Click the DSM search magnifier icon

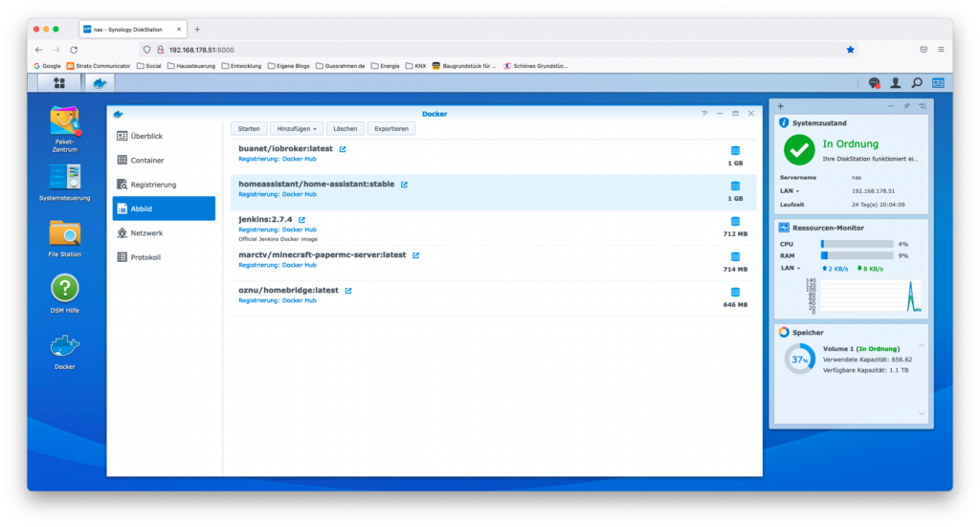917,83
